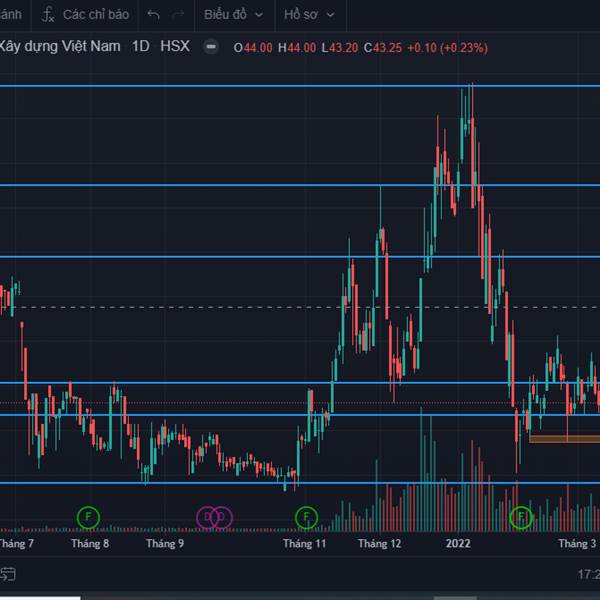Click the HSX exchange label
The width and height of the screenshot is (600, 600).
pyautogui.click(x=175, y=46)
